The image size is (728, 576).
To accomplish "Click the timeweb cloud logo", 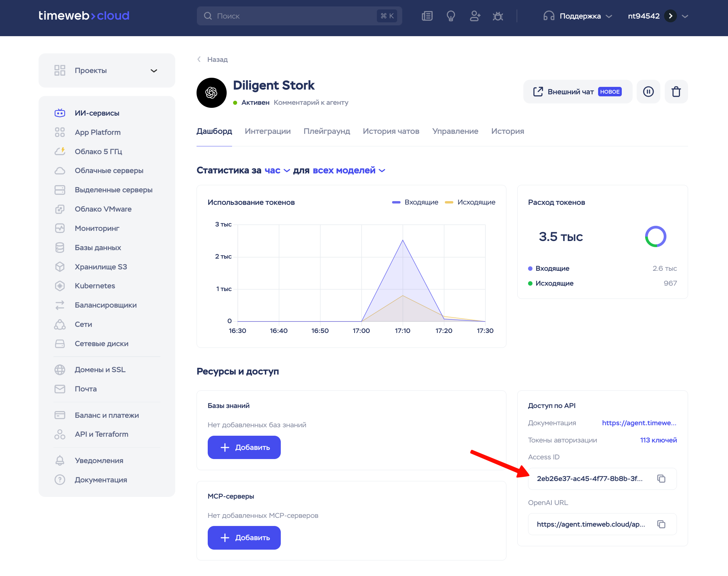I will click(x=84, y=16).
